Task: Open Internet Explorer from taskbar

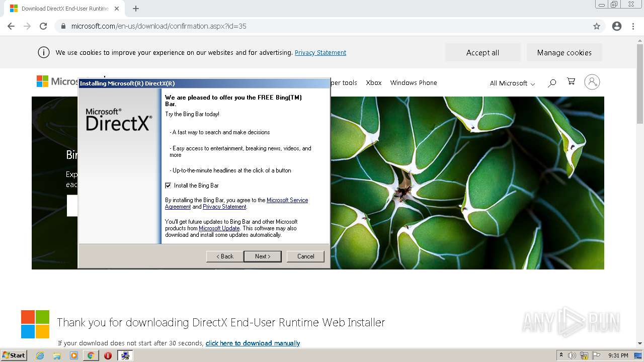Action: (40, 355)
